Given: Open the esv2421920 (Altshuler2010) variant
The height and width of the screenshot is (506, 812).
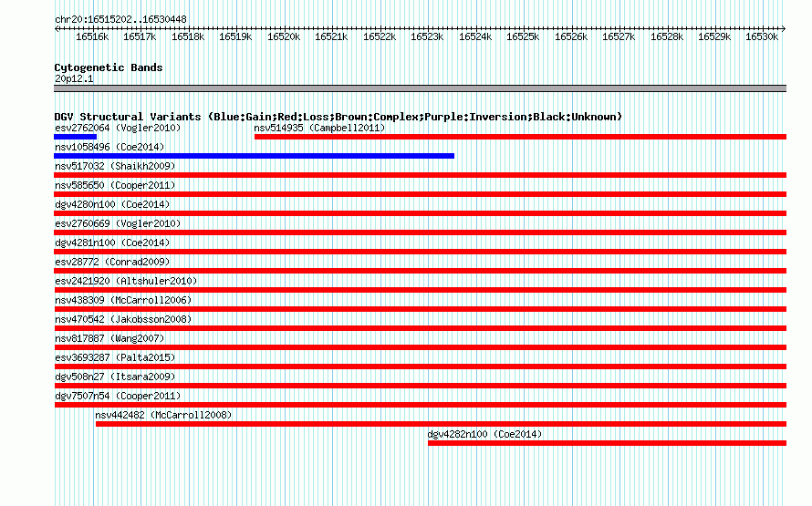Looking at the screenshot, I should (x=126, y=281).
